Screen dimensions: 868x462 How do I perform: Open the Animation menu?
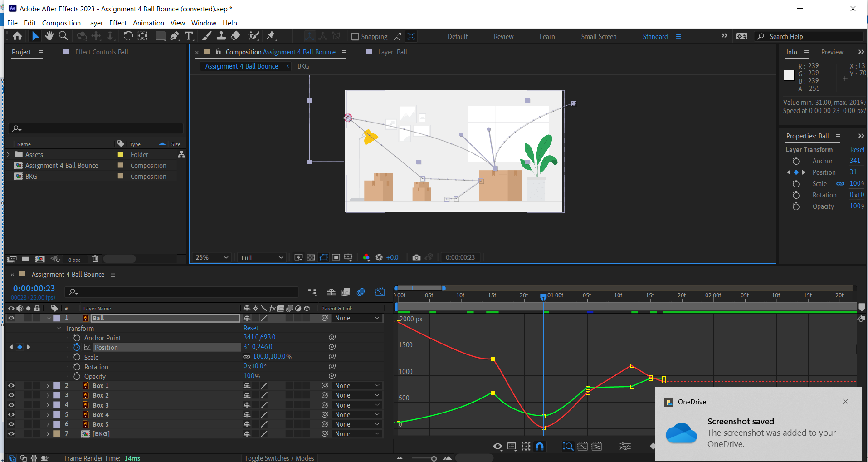[148, 23]
